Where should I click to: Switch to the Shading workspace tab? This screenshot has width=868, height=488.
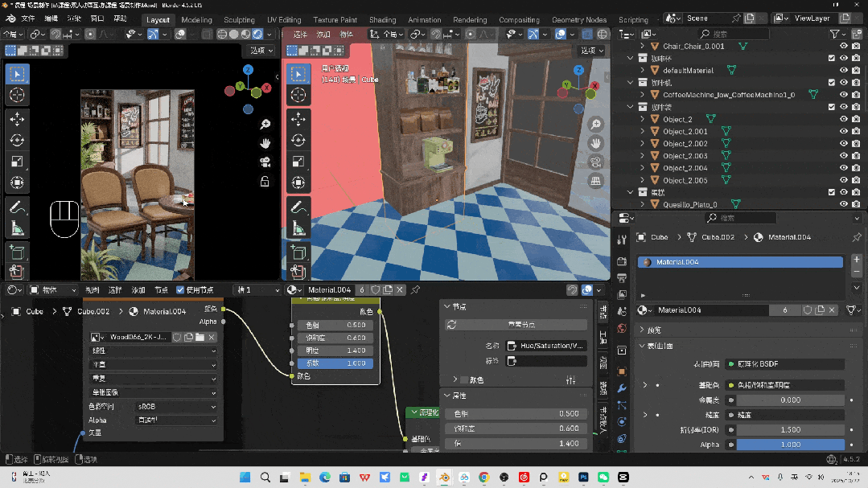tap(382, 20)
